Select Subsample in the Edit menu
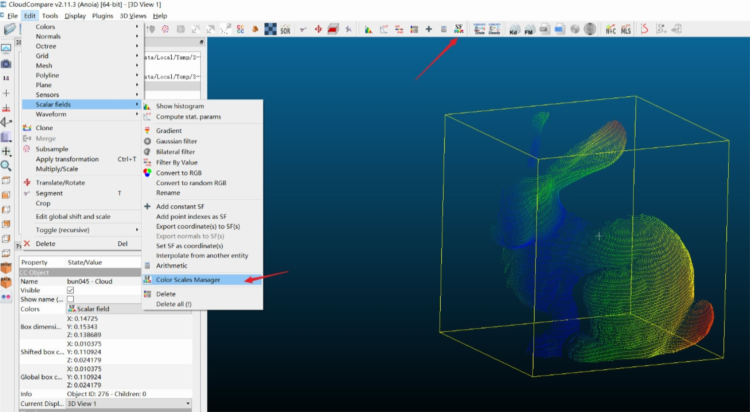 pos(81,149)
